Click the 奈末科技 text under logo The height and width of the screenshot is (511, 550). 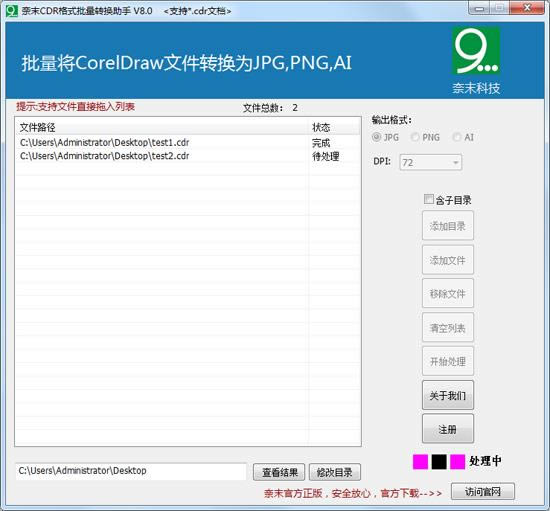(476, 88)
